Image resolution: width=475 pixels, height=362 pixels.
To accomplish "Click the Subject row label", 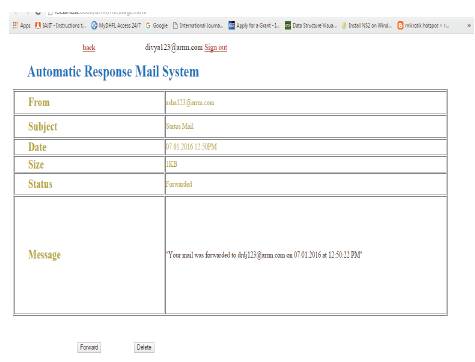I will click(x=43, y=126).
